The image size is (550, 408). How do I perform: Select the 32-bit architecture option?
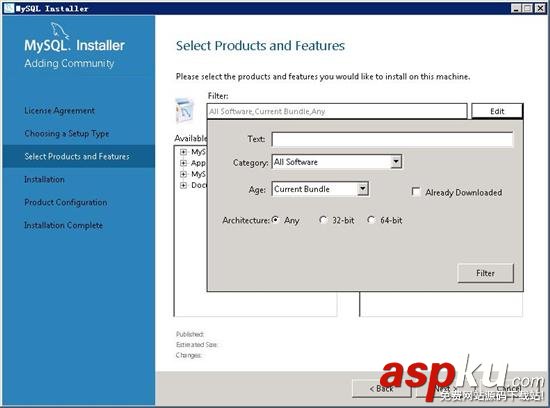(x=323, y=220)
